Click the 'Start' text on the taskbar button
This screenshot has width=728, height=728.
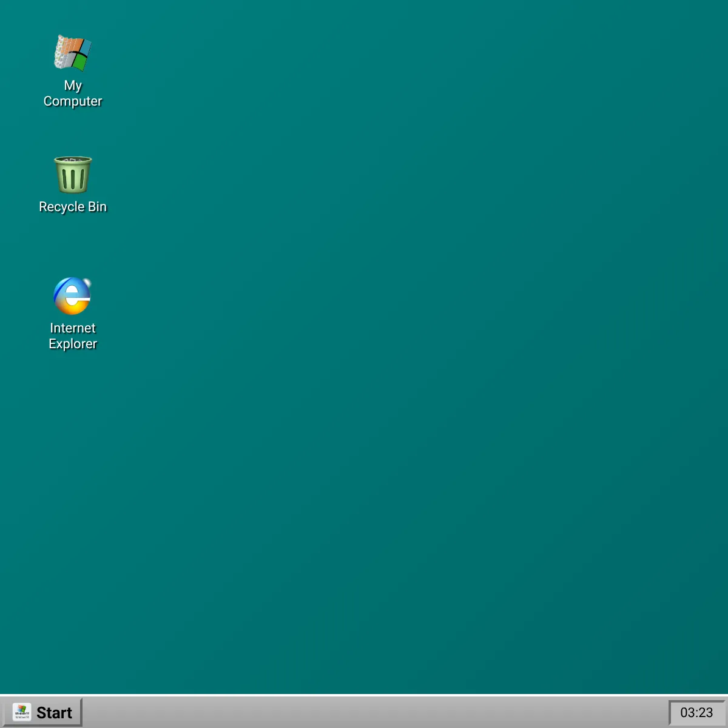pos(54,713)
